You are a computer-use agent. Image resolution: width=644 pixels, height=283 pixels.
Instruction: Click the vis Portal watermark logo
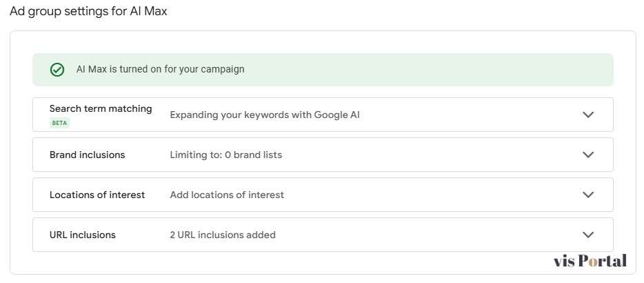[x=590, y=261]
